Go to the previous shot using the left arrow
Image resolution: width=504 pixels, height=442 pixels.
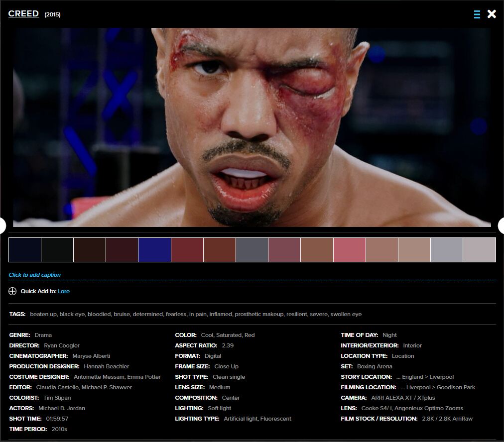pos(1,225)
